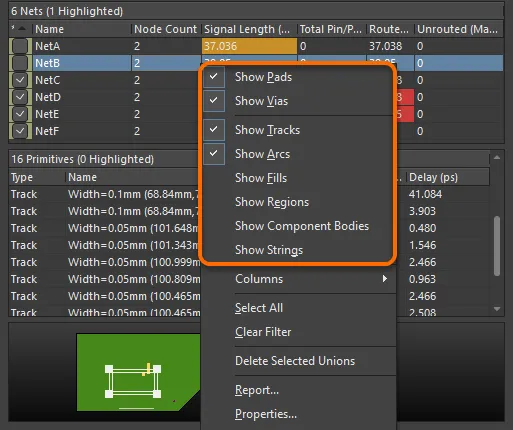Disable the NetF checkbox
The width and height of the screenshot is (513, 430).
click(20, 131)
